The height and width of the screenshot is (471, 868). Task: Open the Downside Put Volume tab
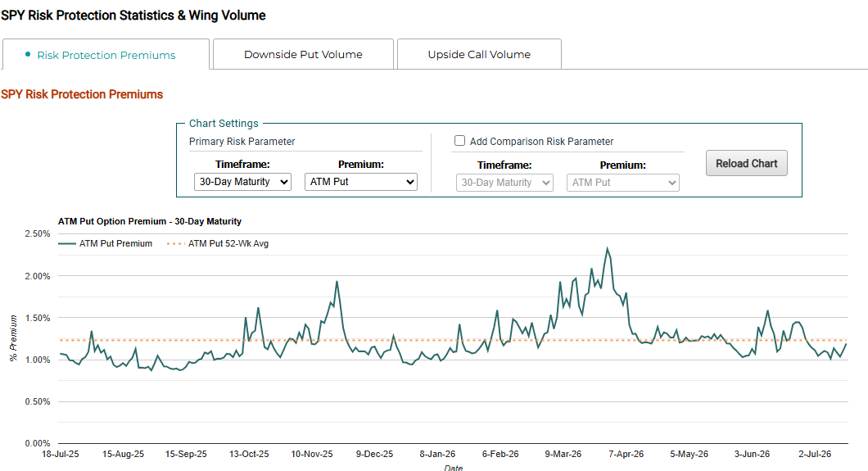(x=303, y=54)
